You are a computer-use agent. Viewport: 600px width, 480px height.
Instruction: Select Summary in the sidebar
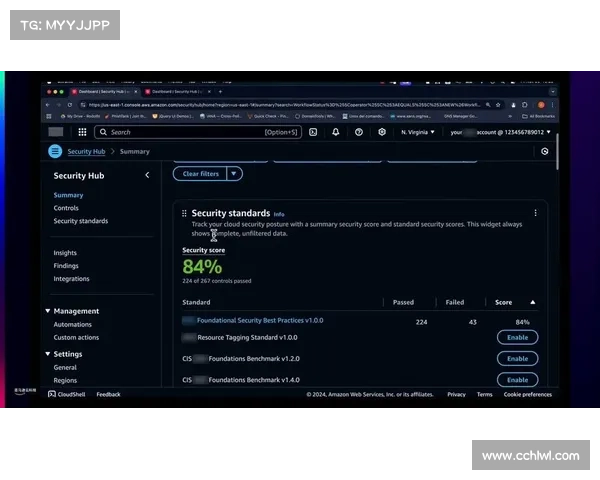[x=68, y=195]
